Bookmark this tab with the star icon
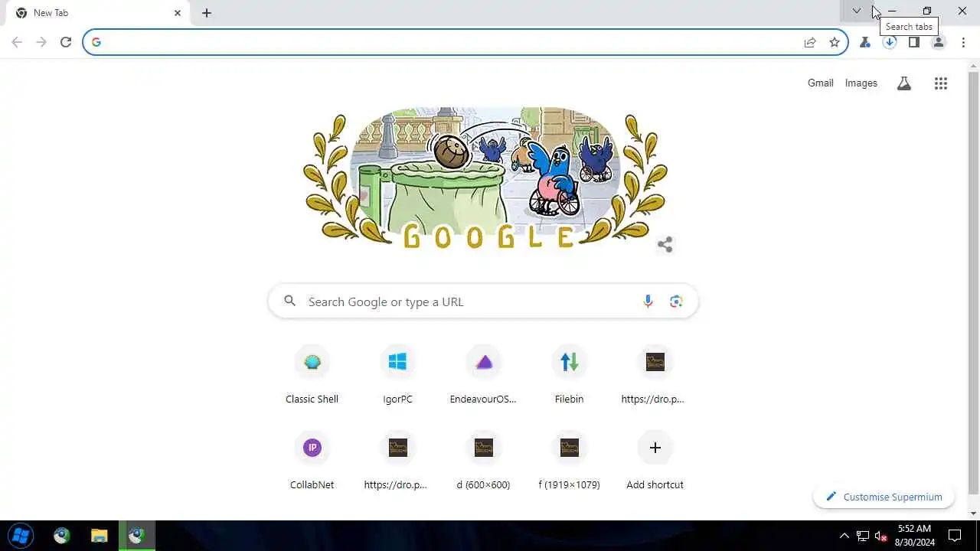The width and height of the screenshot is (980, 551). point(835,42)
